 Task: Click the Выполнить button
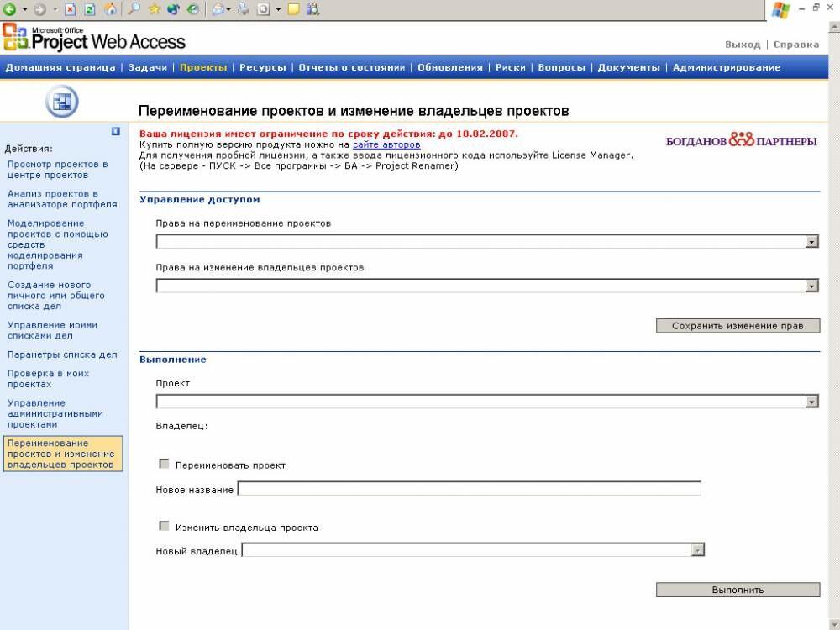[x=738, y=590]
